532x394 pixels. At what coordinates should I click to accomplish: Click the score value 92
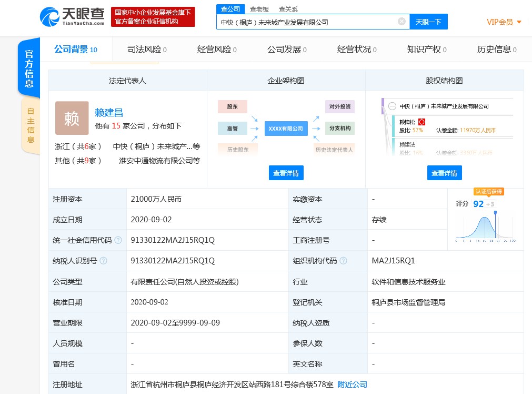click(478, 204)
